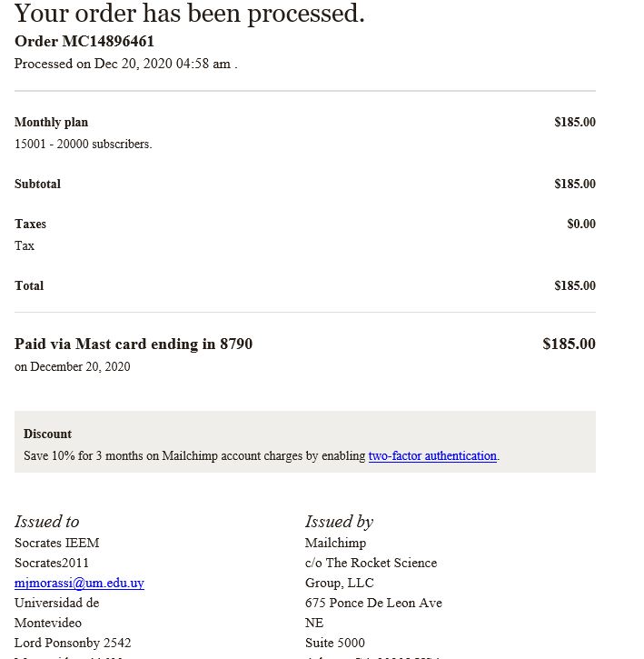Select the Socrates IEEM recipient name
The height and width of the screenshot is (659, 644).
point(56,543)
